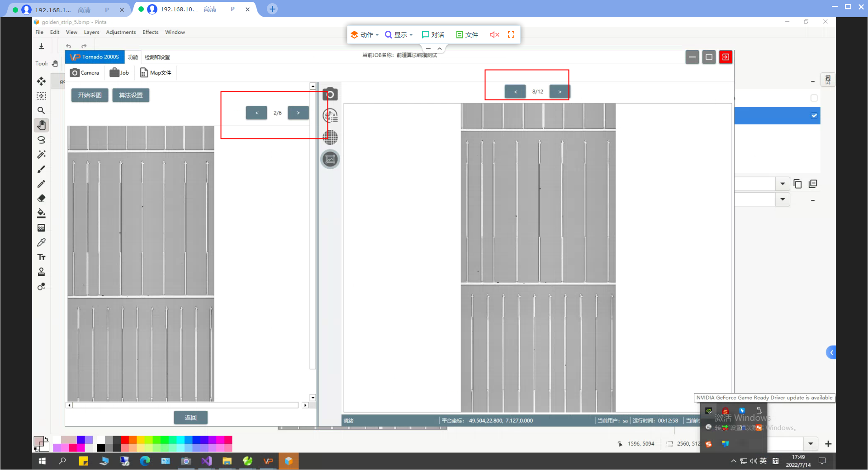
Task: Click the Undo arrow in Pinta toolbar
Action: pyautogui.click(x=69, y=46)
